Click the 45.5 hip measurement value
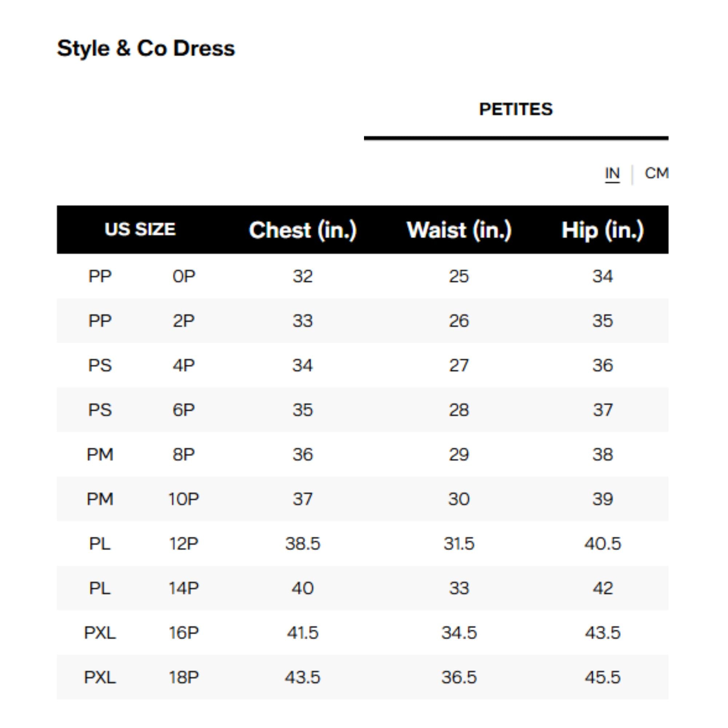This screenshot has width=728, height=728. (x=602, y=677)
